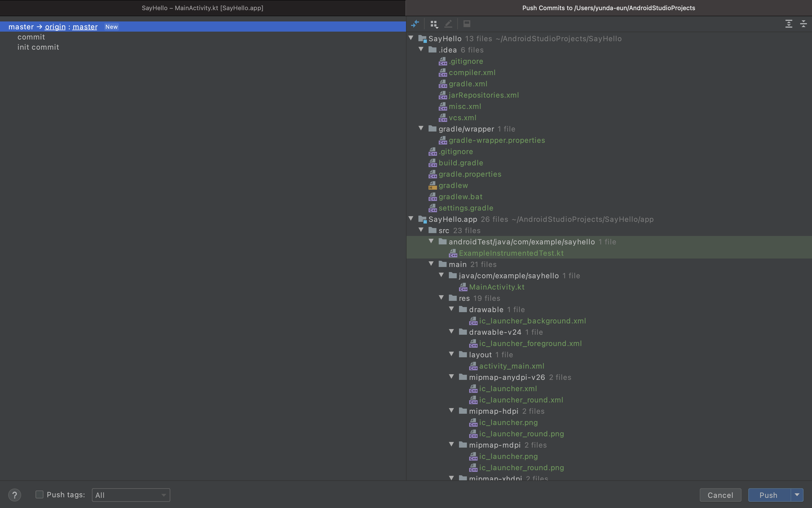This screenshot has width=812, height=508.
Task: Select the 'init commit' entry
Action: point(38,47)
